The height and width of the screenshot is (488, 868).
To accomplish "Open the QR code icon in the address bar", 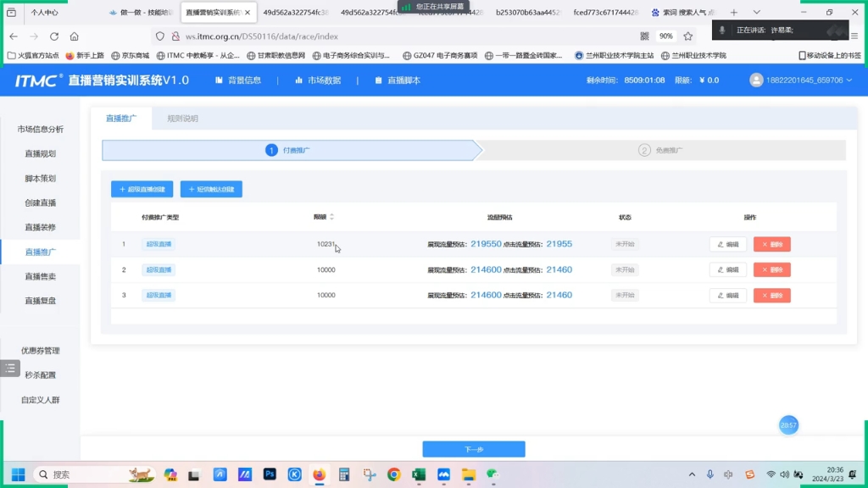I will point(644,36).
